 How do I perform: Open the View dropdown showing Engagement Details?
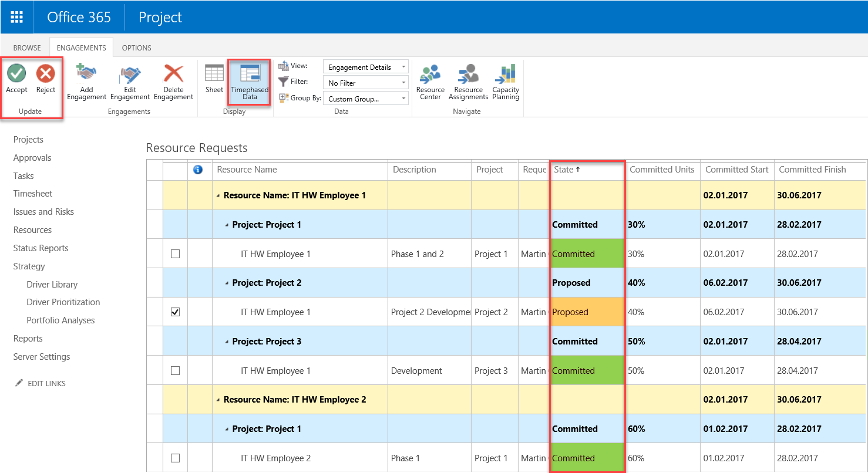point(365,67)
